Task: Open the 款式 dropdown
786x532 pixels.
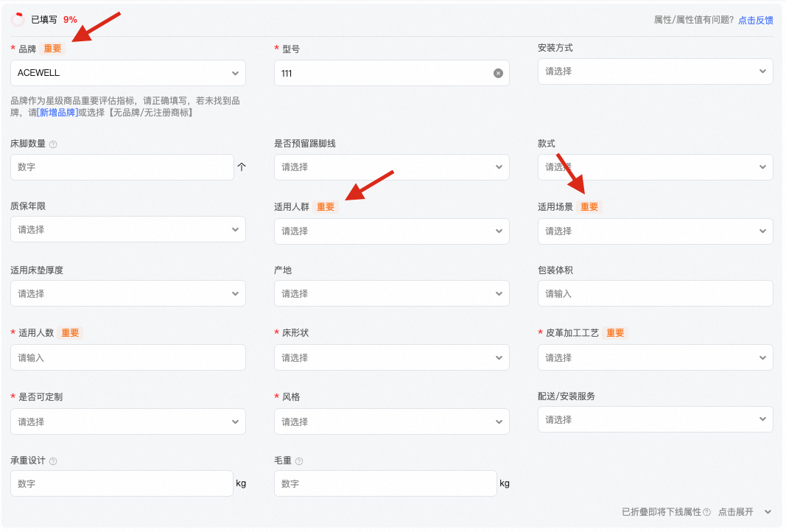Action: 655,167
